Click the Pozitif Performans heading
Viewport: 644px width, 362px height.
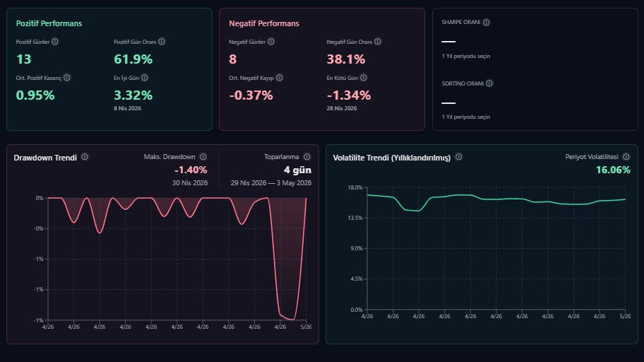(x=49, y=23)
